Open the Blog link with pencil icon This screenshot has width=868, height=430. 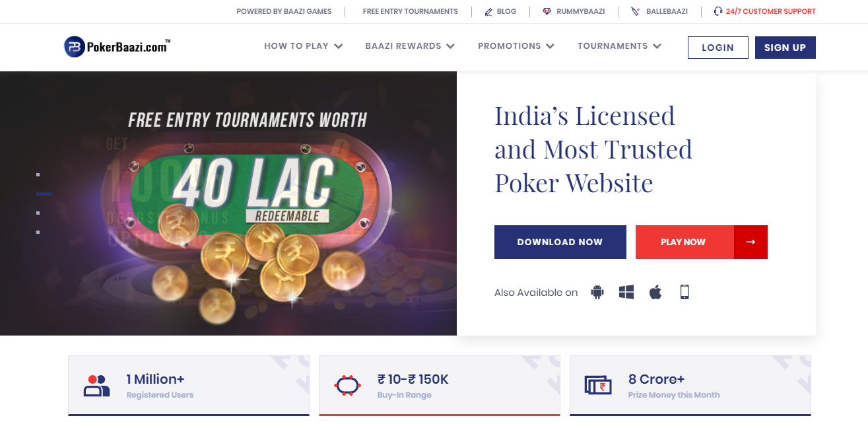pos(500,11)
